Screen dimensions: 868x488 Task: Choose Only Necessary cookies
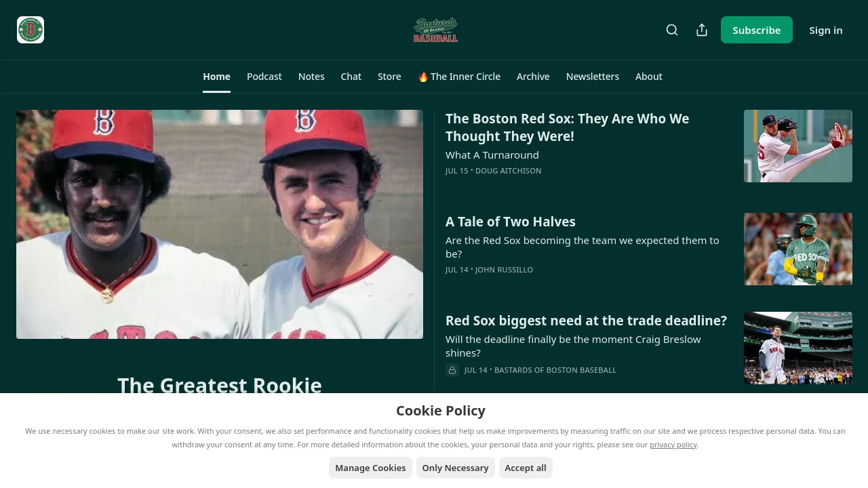point(455,468)
